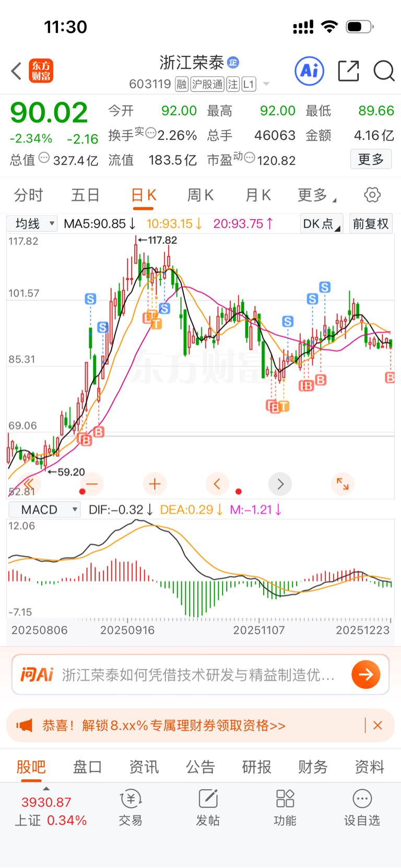Screen dimensions: 401x868
Task: Tap the 注 badge
Action: point(233,84)
